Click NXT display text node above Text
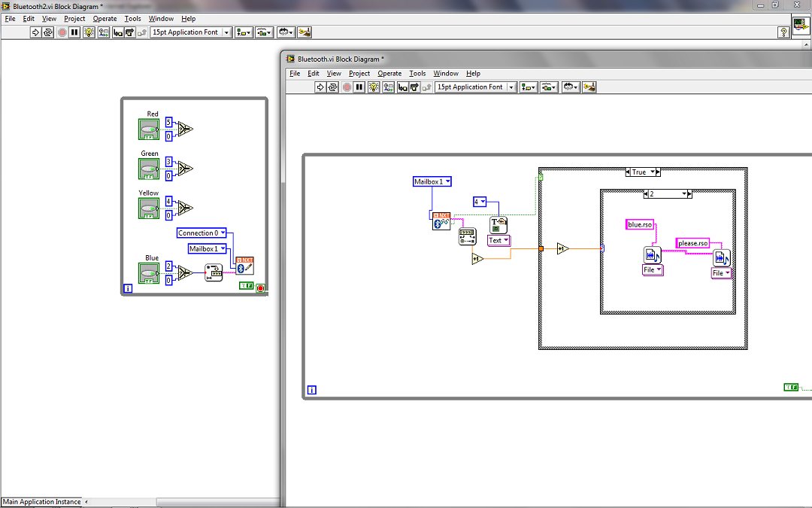Screen dimensions: 812x508 498,225
